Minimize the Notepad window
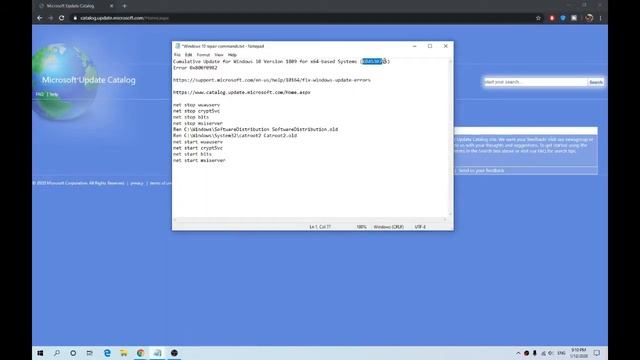The image size is (640, 360). (x=414, y=46)
